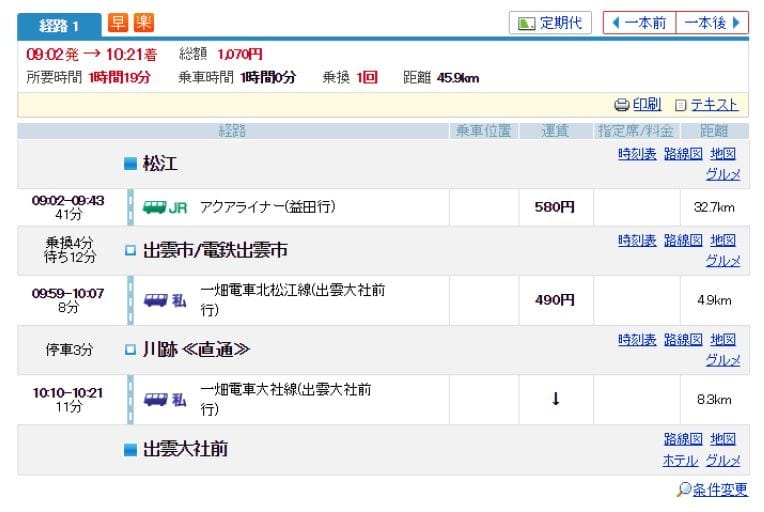
Task: Open the テキスト text view link
Action: pos(714,104)
